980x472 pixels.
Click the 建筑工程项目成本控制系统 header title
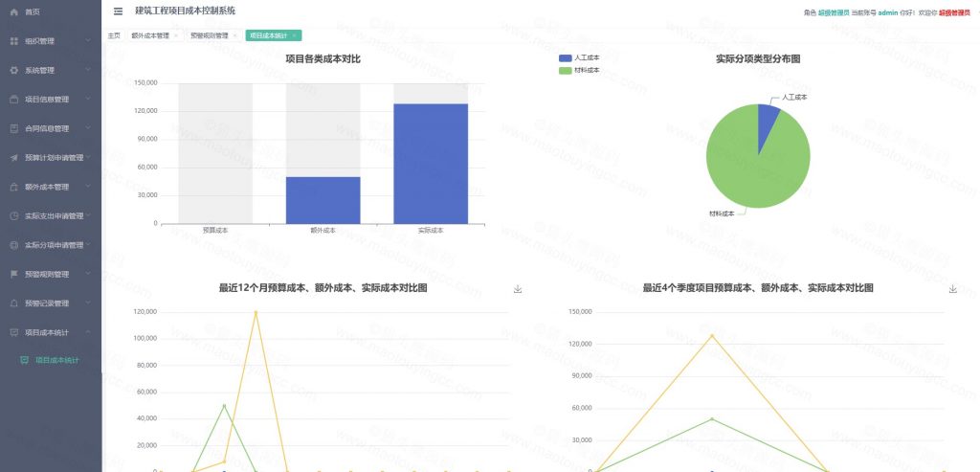pos(185,11)
